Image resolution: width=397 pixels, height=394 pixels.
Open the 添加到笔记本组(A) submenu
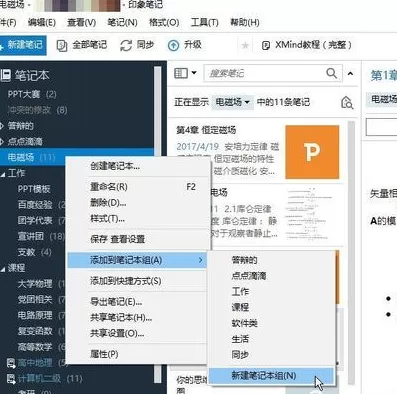coord(138,260)
